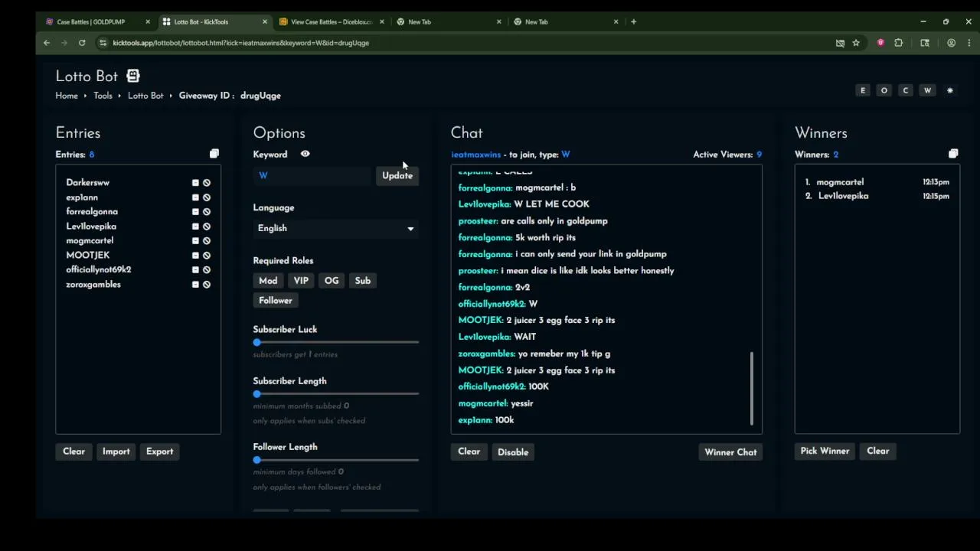Ban forrealgonna using the block icon
The height and width of the screenshot is (551, 980).
pyautogui.click(x=207, y=212)
